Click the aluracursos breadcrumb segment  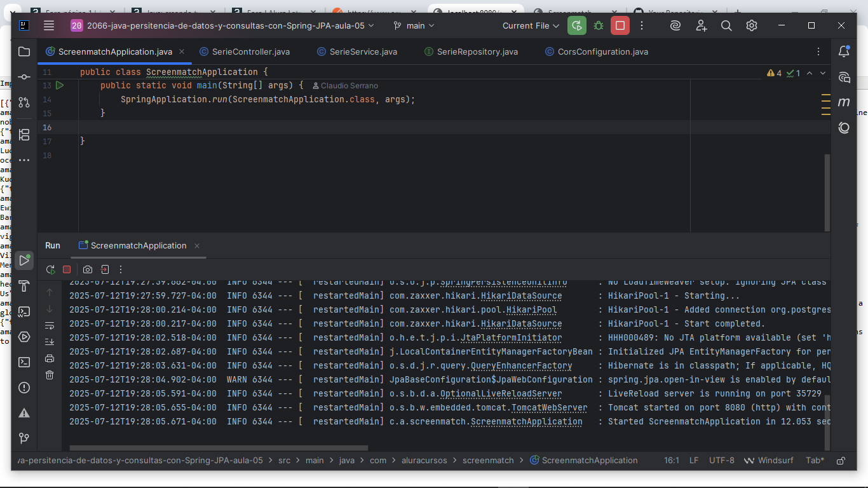click(424, 460)
